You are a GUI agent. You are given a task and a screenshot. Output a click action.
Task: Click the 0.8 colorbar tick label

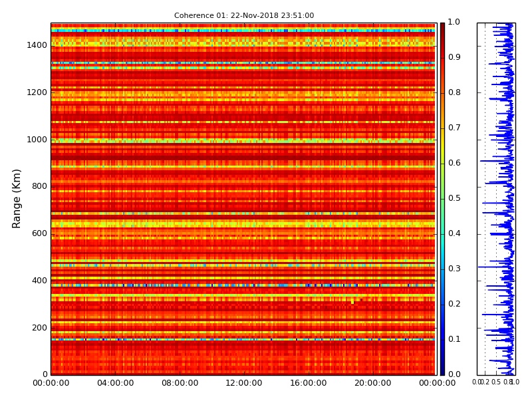click(454, 92)
